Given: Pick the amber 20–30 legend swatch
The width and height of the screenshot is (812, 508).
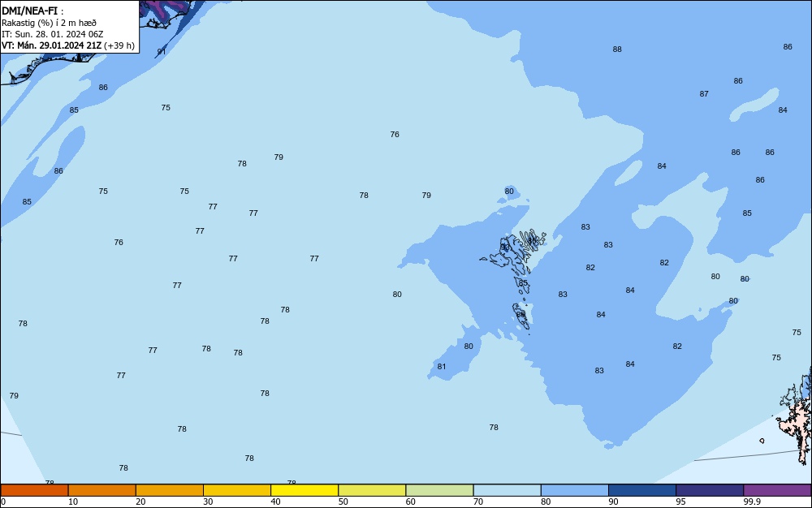Looking at the screenshot, I should [x=170, y=490].
